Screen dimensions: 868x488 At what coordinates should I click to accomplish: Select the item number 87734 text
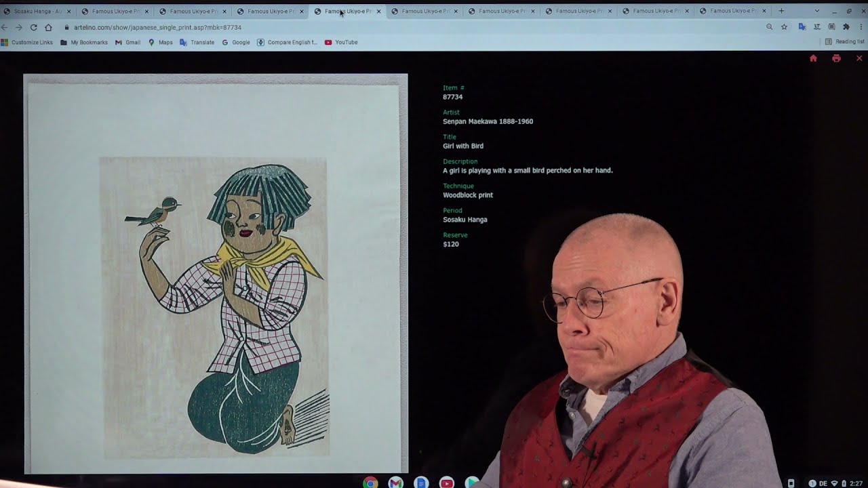[x=453, y=97]
